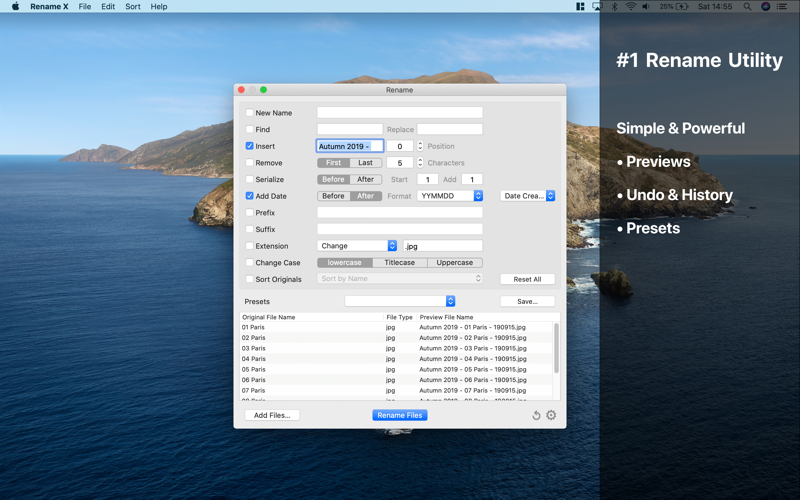
Task: Click the Siri icon in the menu bar
Action: coord(765,7)
